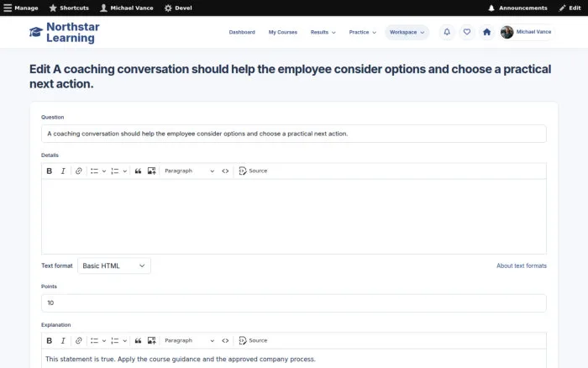Toggle Source mode in Details editor
Viewport: 588px width, 368px height.
253,171
